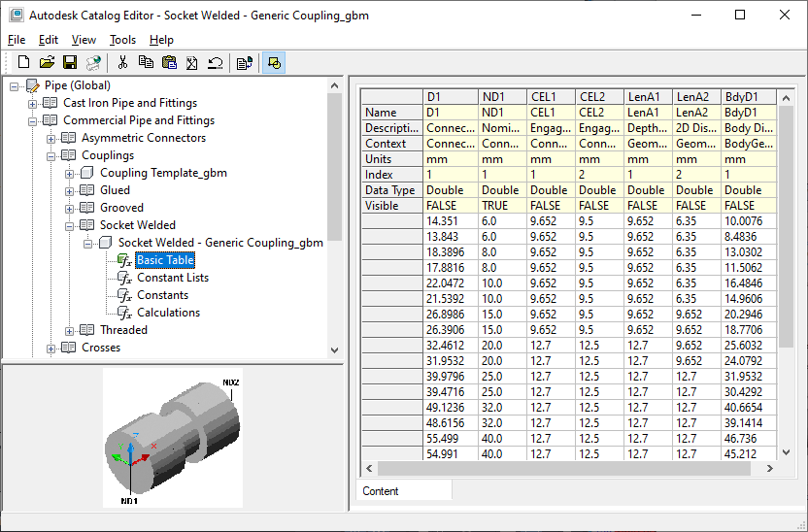
Task: Click the Glued chapter book icon
Action: click(x=87, y=190)
